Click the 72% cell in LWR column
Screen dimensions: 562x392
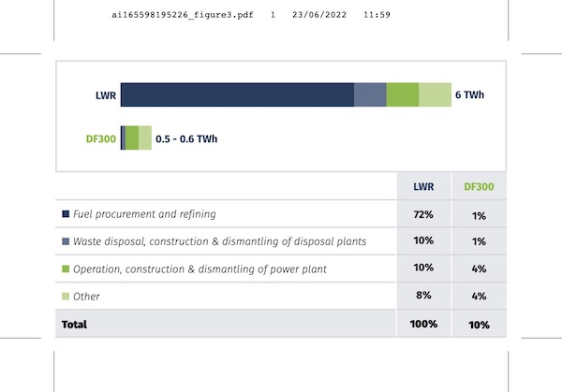(x=423, y=214)
